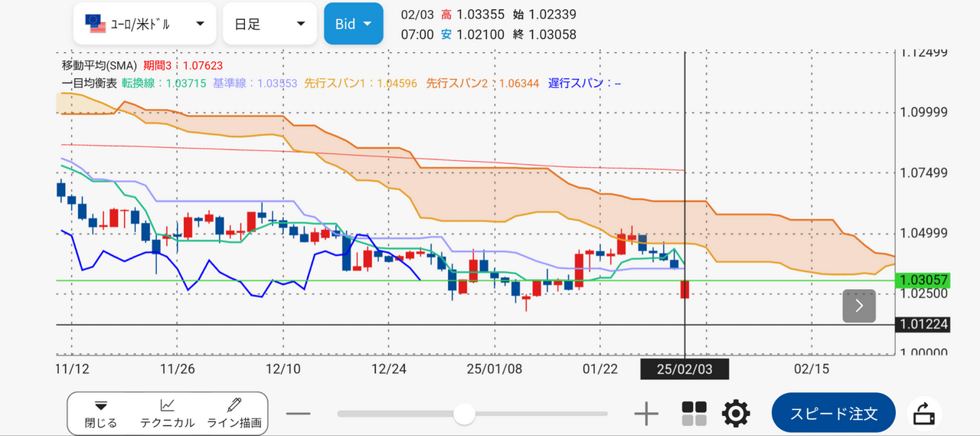Click the selected date label 25/02/03
Screen dimensions: 980x436
(685, 369)
